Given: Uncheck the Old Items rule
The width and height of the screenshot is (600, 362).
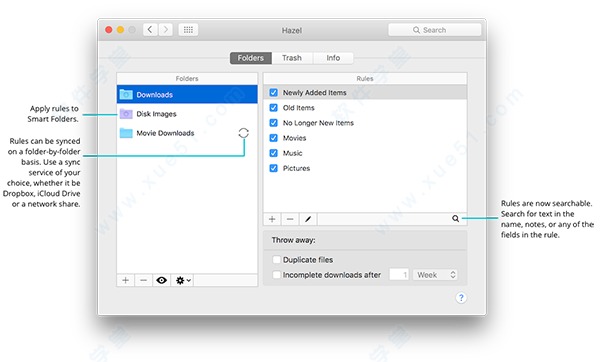Looking at the screenshot, I should (x=274, y=108).
